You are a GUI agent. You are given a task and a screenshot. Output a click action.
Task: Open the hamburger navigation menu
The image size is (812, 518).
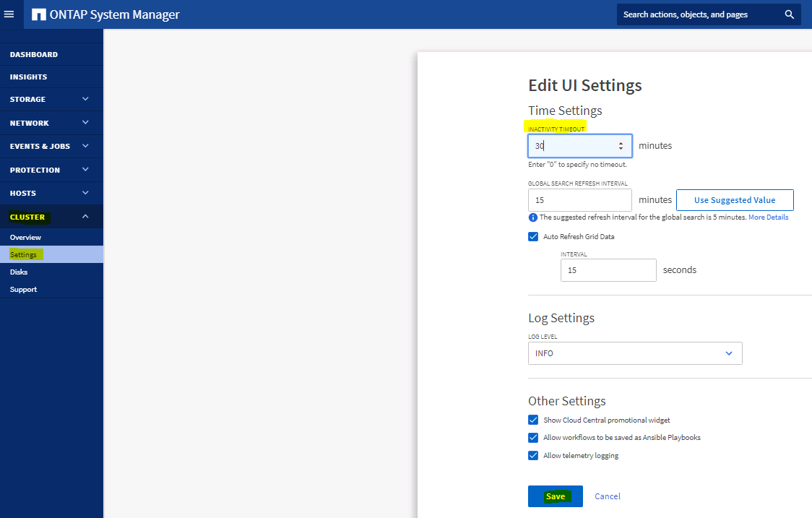point(9,14)
